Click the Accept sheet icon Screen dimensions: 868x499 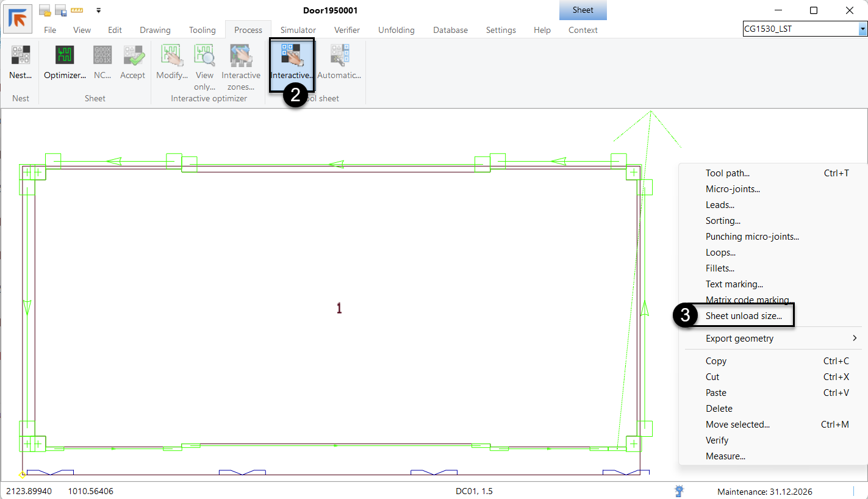[132, 56]
